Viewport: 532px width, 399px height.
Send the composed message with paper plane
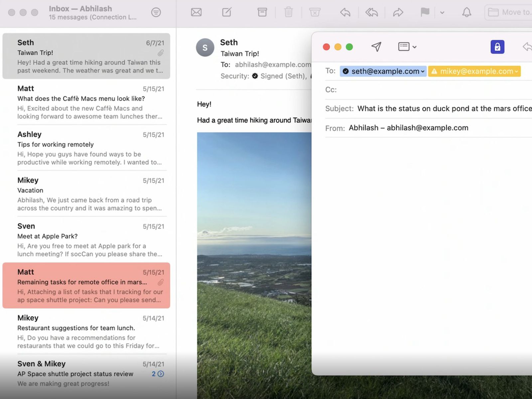376,47
